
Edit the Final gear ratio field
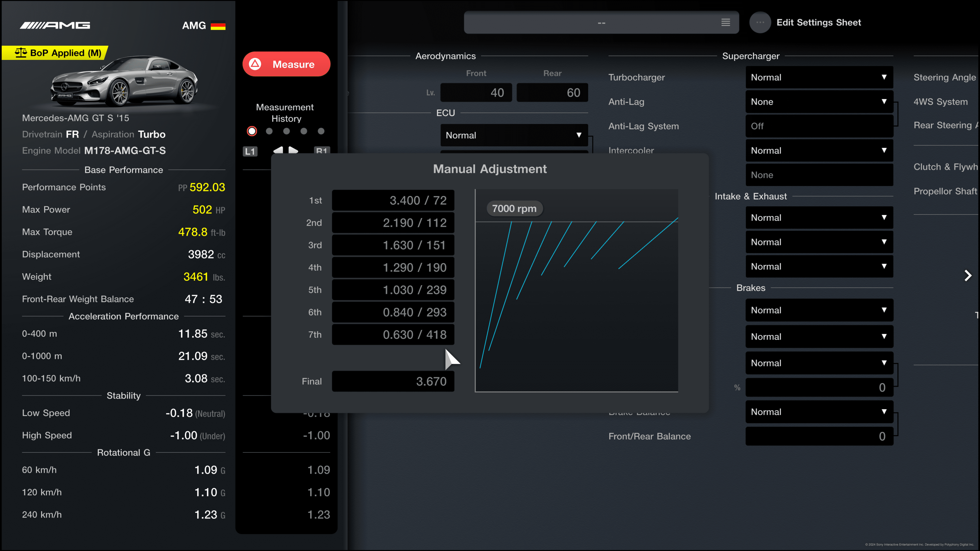tap(393, 381)
